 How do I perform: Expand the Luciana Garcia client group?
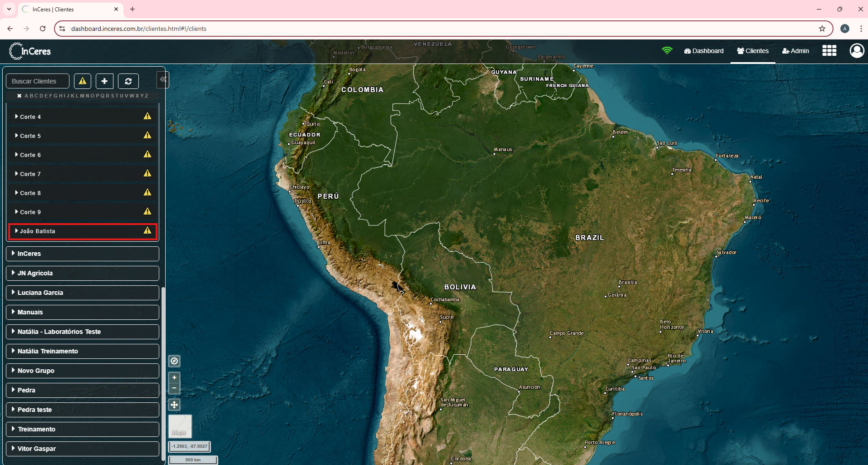click(83, 293)
